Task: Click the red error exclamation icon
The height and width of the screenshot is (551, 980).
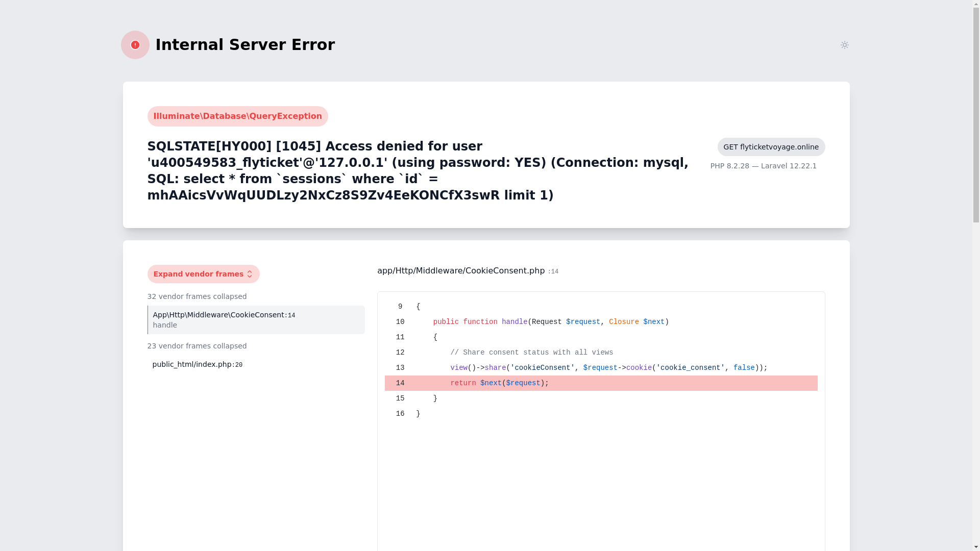Action: (135, 45)
